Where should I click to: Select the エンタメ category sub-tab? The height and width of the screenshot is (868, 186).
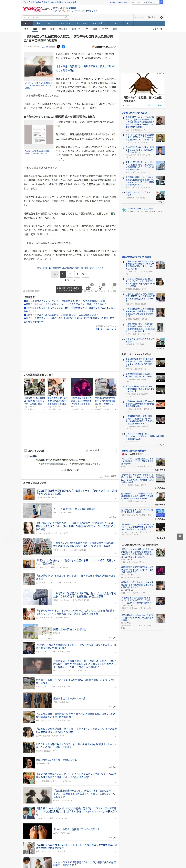(63, 29)
